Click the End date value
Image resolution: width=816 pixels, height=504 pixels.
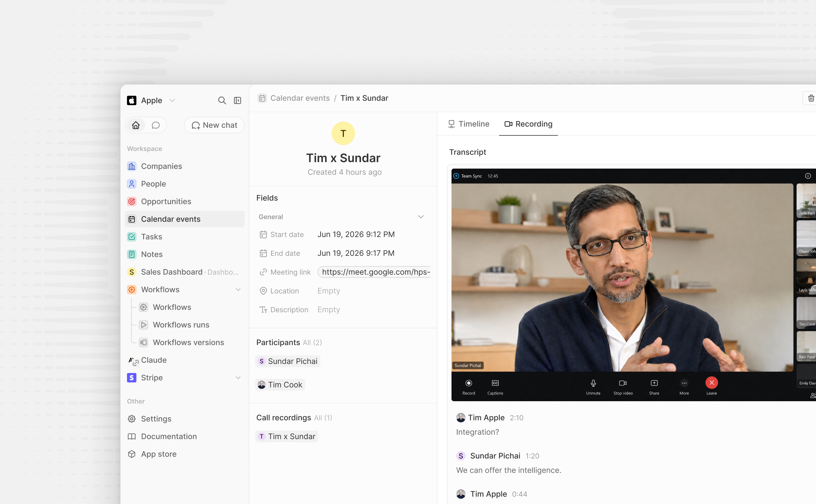356,253
